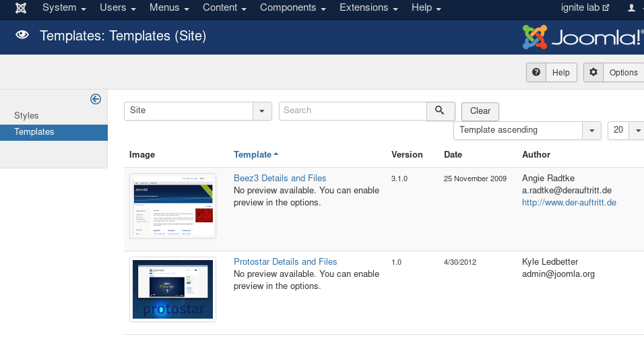Image resolution: width=644 pixels, height=351 pixels.
Task: Click the Joomla! logo in the header
Action: tap(583, 37)
